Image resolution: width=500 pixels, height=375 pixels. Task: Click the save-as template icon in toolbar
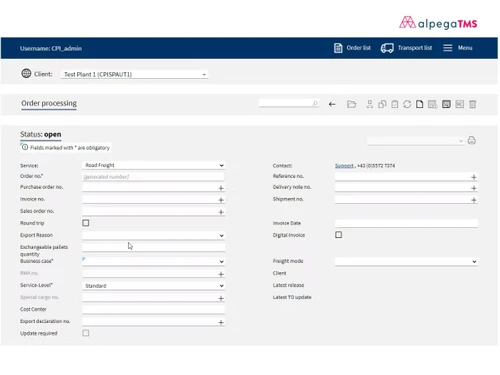(x=433, y=104)
